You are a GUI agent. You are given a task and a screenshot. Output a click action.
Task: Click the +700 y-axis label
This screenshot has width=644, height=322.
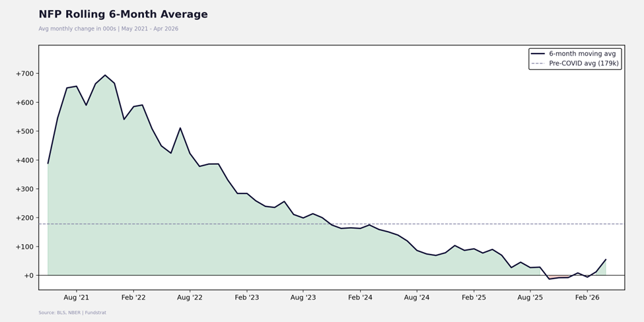tap(24, 74)
